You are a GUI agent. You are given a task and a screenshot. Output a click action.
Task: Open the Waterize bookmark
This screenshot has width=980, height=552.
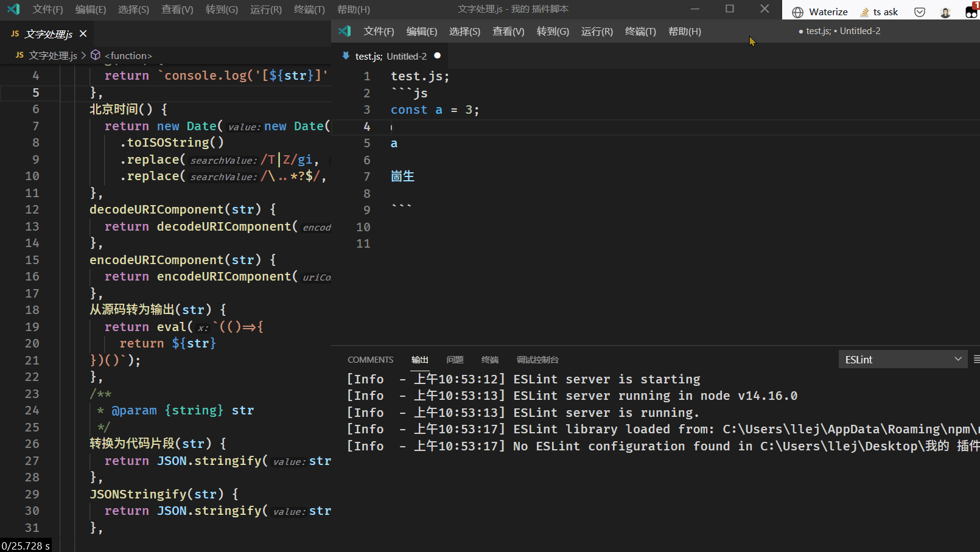(820, 12)
